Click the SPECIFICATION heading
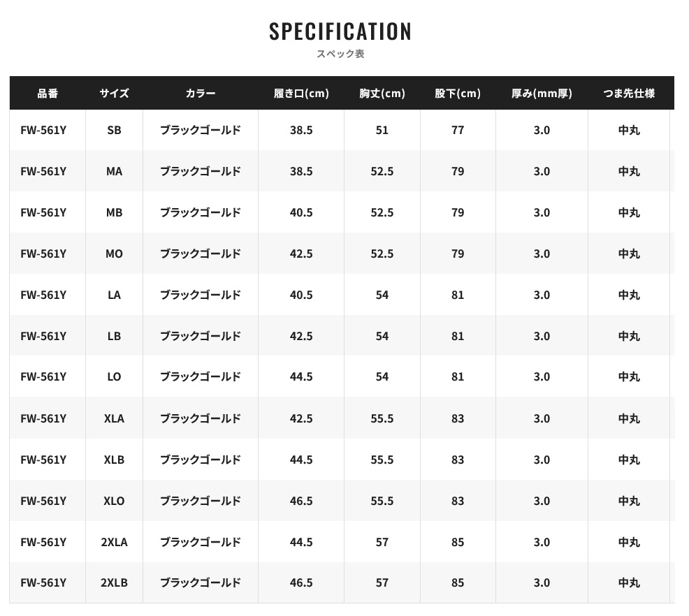The width and height of the screenshot is (689, 616). [x=340, y=31]
